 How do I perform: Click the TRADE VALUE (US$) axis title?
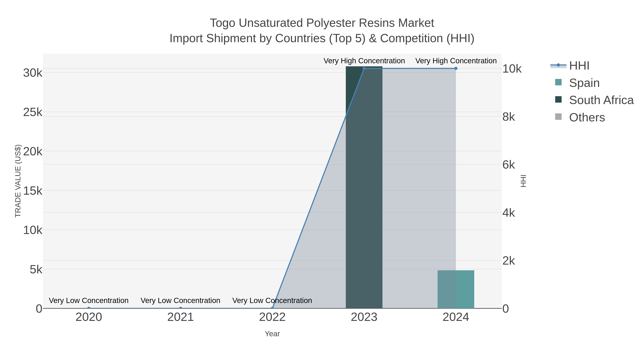18,181
